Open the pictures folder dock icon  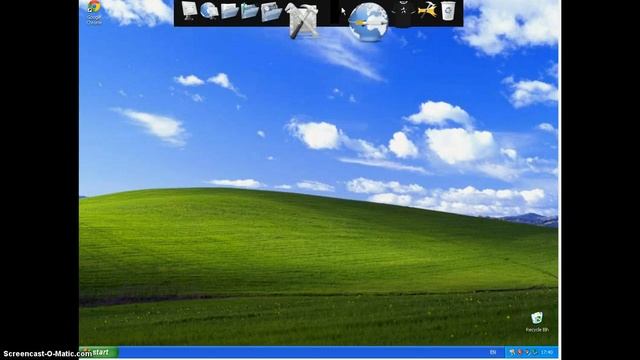271,11
